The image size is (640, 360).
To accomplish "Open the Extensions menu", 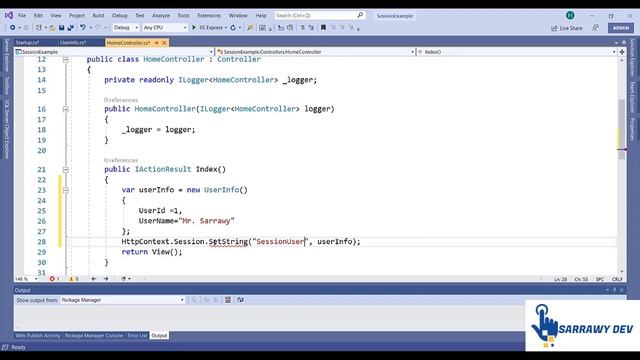I will tap(209, 16).
